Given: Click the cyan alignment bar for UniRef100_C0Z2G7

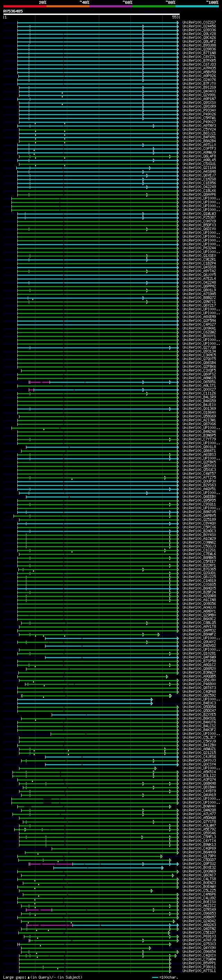Looking at the screenshot, I should (x=98, y=23).
